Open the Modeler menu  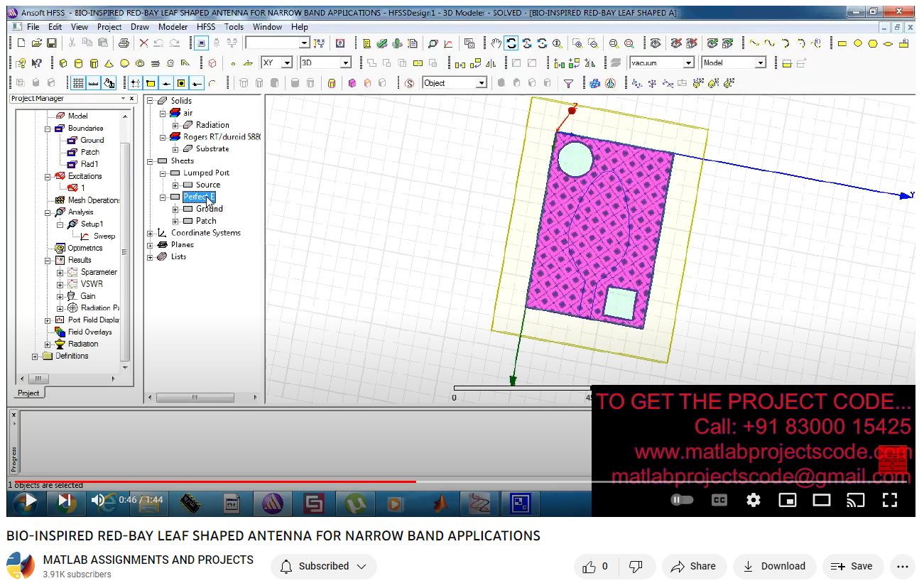(x=173, y=27)
